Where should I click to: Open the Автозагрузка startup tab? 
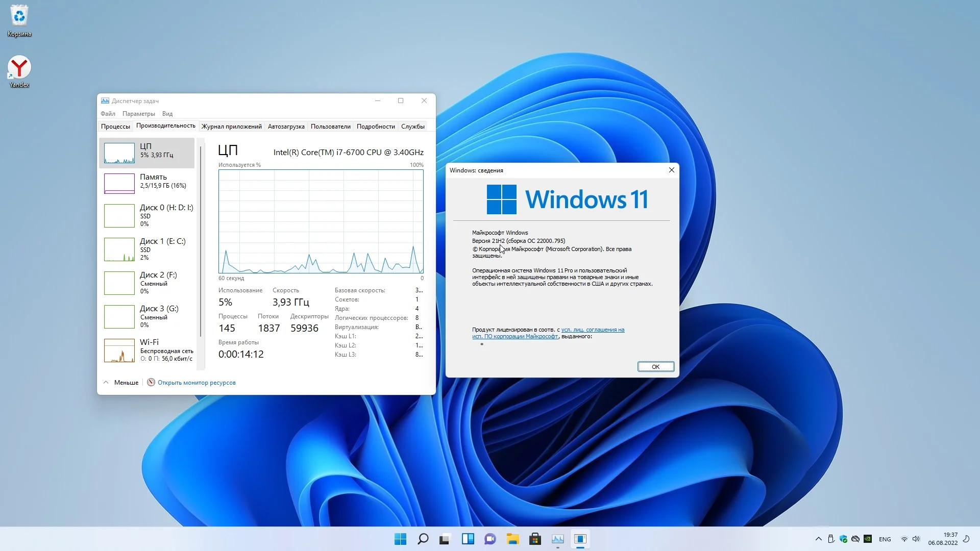click(x=286, y=126)
